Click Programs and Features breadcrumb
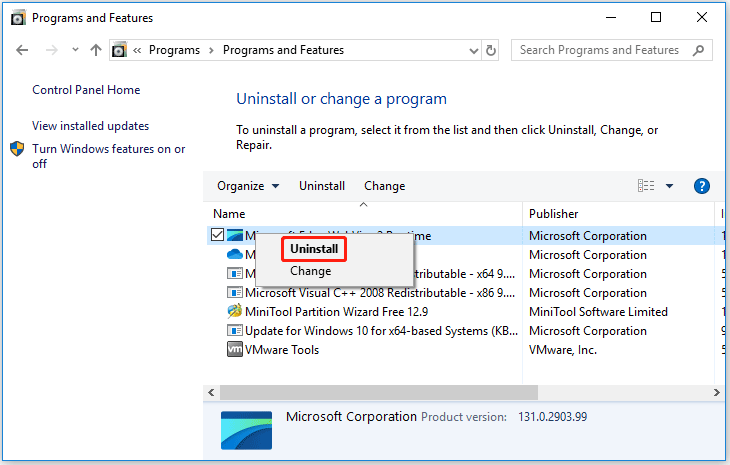This screenshot has height=465, width=730. point(283,50)
